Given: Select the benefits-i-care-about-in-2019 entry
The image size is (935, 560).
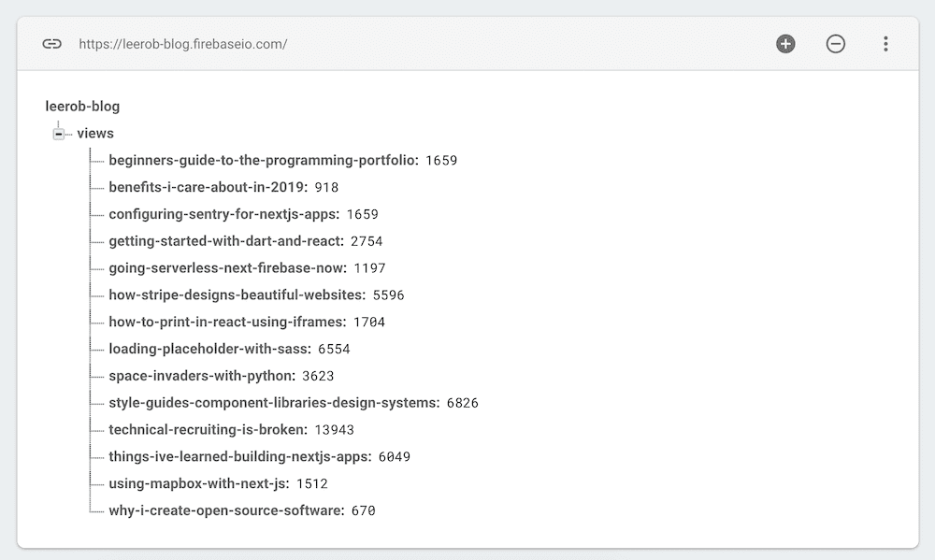Looking at the screenshot, I should click(x=212, y=187).
